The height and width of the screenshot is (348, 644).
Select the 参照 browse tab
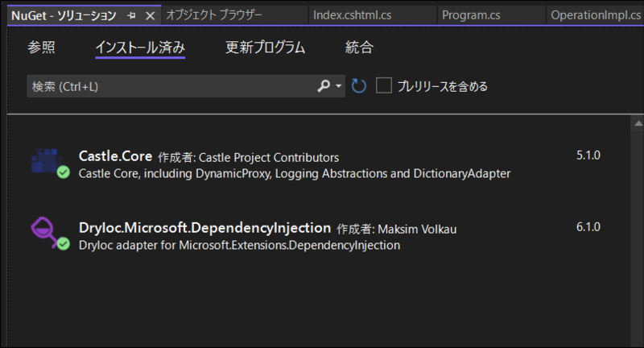41,48
